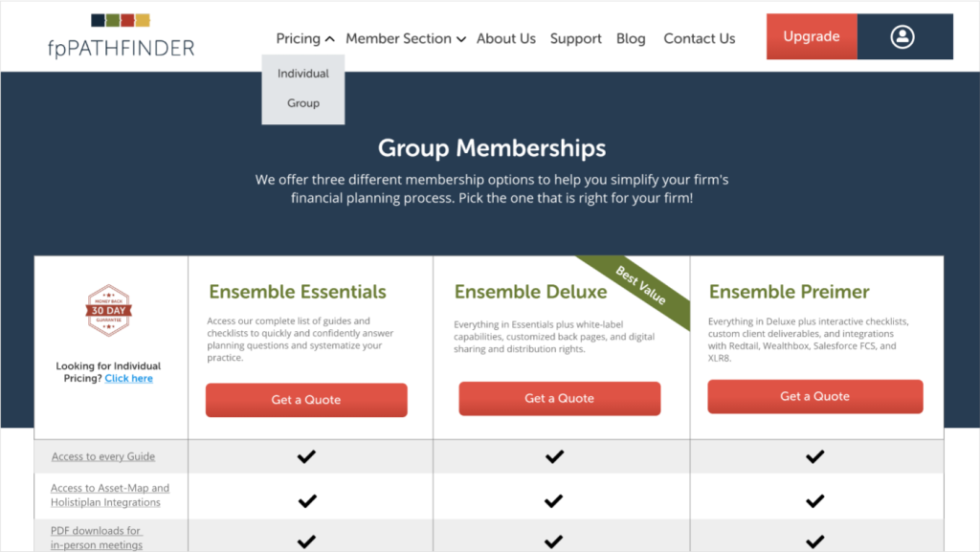This screenshot has width=980, height=552.
Task: Click Essentials checkmark for Access to every Guide
Action: pyautogui.click(x=306, y=456)
